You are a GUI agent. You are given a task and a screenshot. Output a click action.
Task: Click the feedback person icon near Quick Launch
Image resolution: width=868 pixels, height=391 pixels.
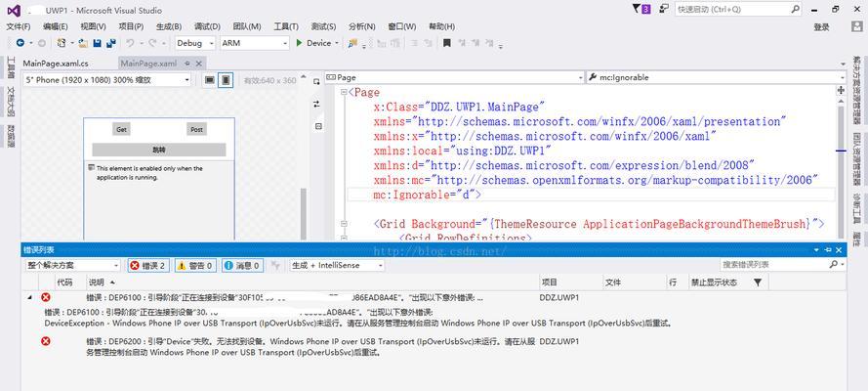tap(664, 9)
